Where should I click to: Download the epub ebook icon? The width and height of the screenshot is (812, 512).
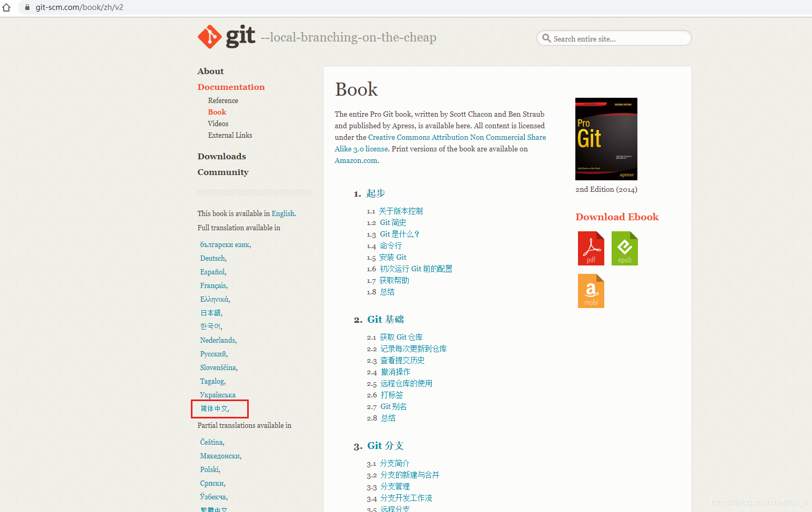(x=625, y=248)
